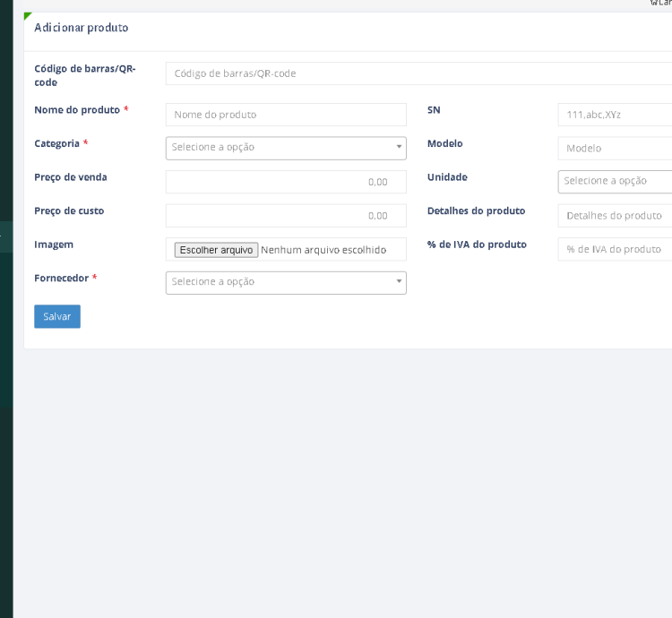The image size is (672, 618).
Task: Click the Imagem field label
Action: pyautogui.click(x=54, y=245)
